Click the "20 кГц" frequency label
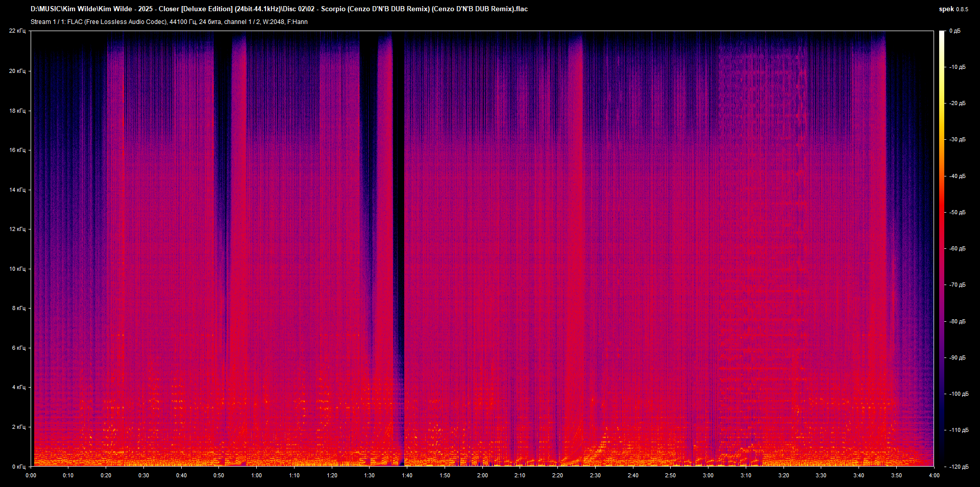 [17, 71]
